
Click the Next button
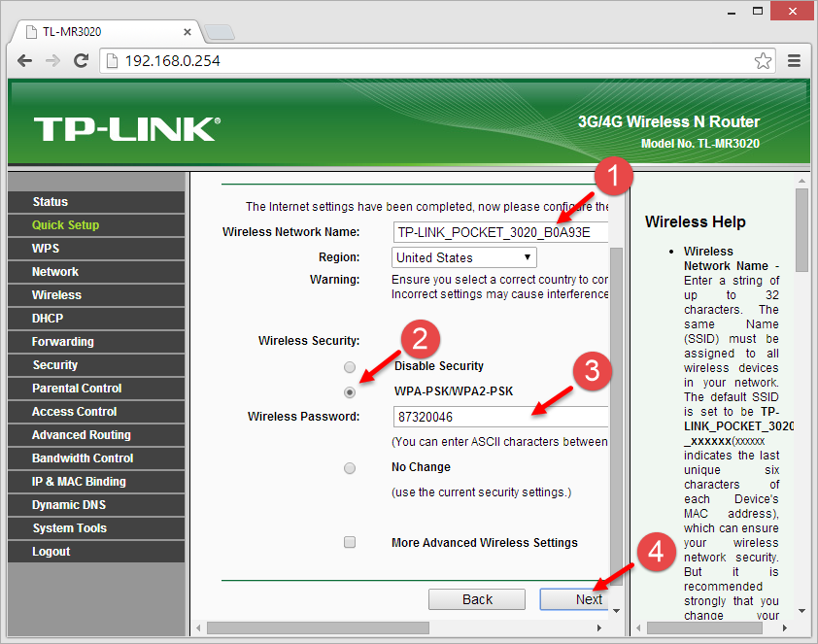574,599
